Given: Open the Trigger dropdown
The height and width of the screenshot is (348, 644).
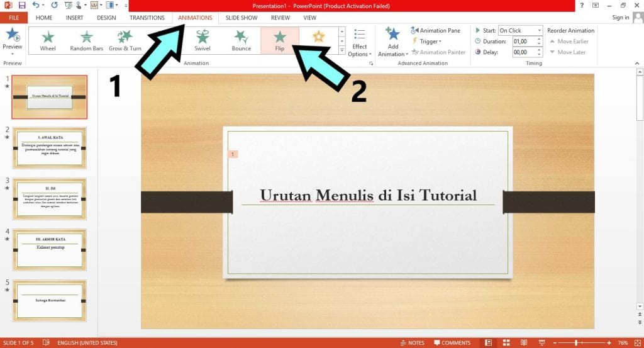Looking at the screenshot, I should pos(426,41).
